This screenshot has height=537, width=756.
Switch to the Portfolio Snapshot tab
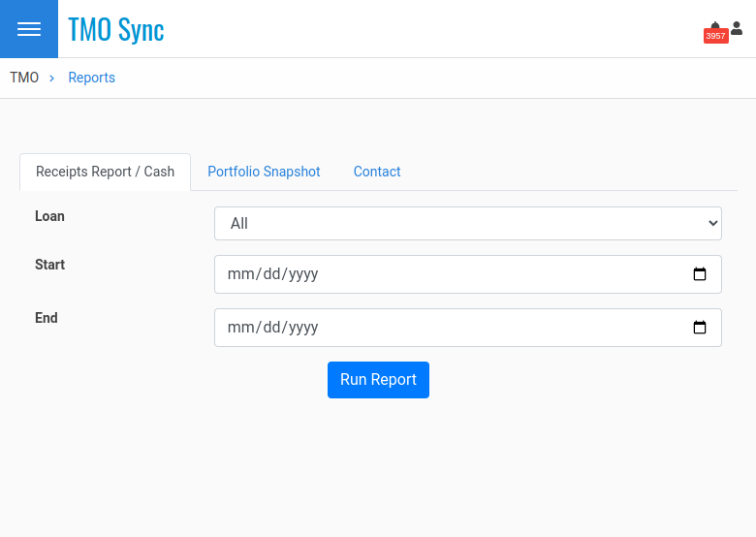point(264,172)
